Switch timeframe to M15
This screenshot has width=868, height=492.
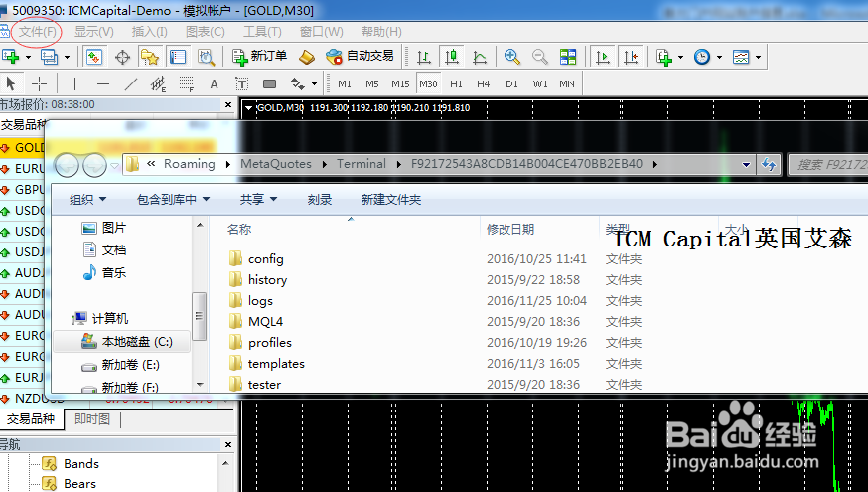tap(400, 84)
